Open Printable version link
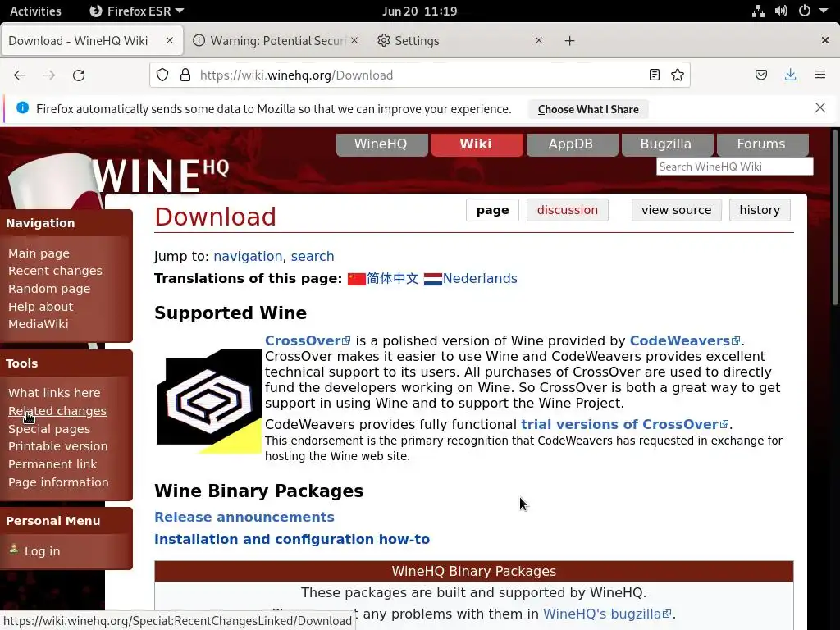This screenshot has width=840, height=630. click(x=58, y=446)
